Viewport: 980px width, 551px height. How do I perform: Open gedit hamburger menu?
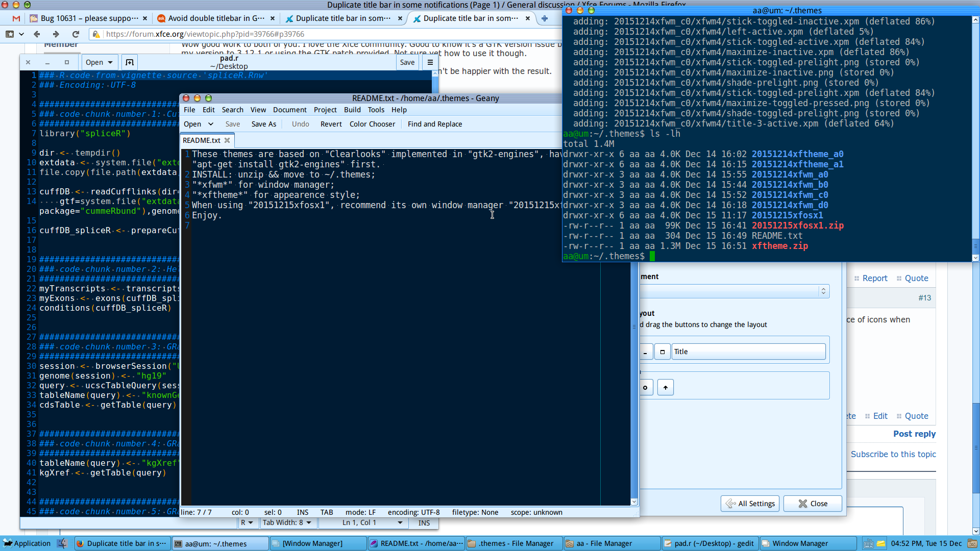click(430, 62)
